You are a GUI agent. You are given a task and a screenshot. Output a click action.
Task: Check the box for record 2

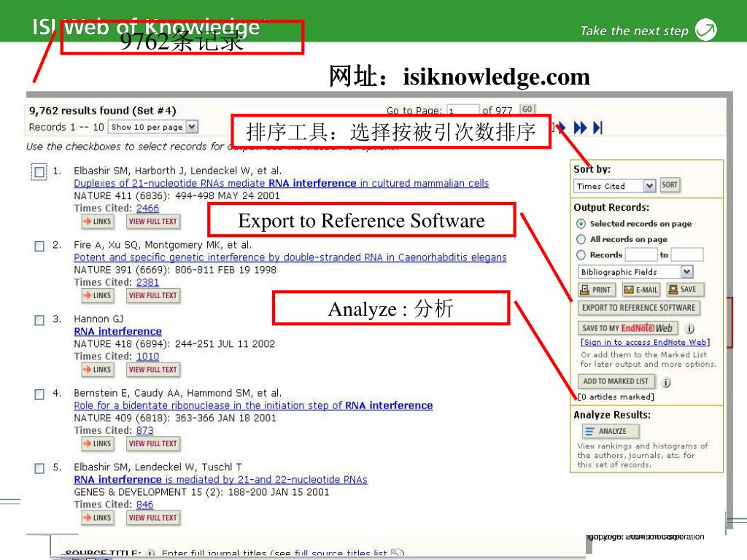(x=39, y=246)
